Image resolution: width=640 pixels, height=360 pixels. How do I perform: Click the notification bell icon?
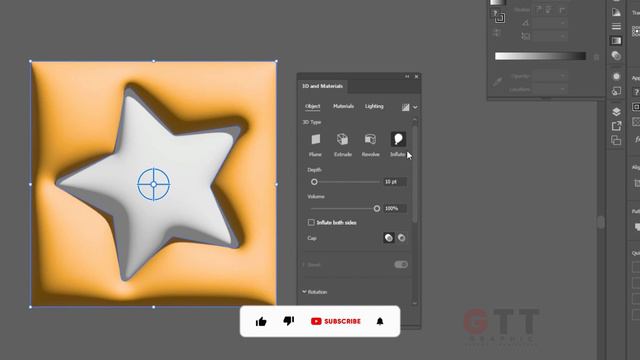tap(380, 321)
